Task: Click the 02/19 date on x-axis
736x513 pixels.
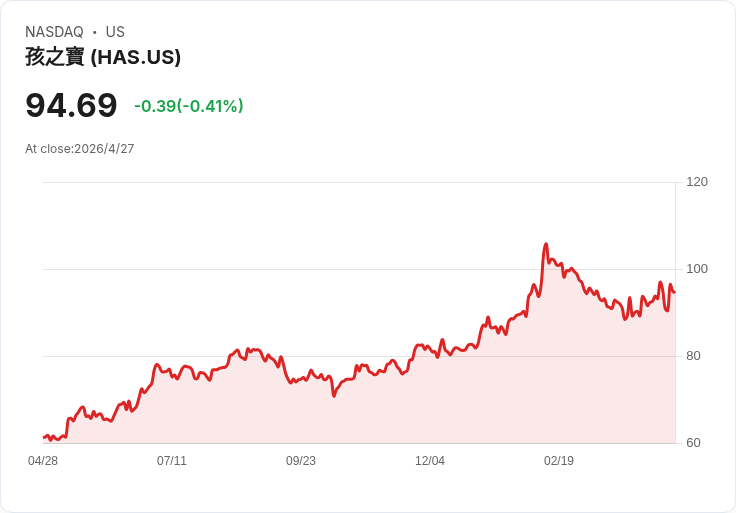Action: (x=559, y=461)
